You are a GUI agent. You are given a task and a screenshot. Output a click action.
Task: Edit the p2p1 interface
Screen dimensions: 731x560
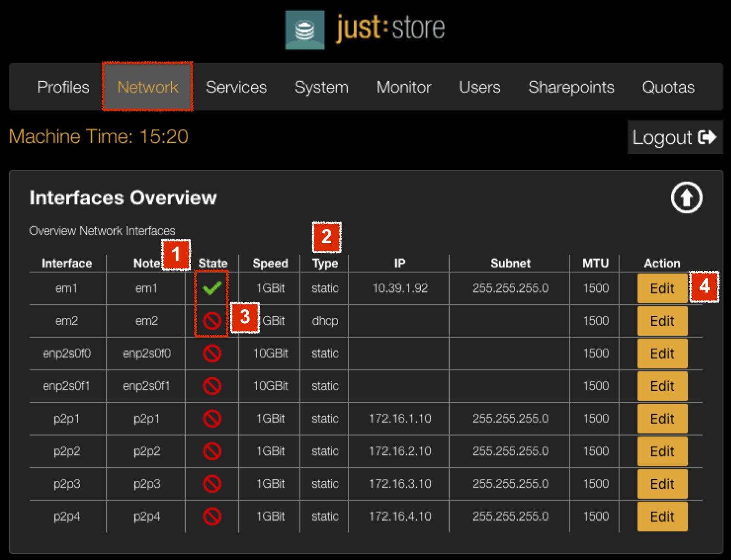point(662,419)
